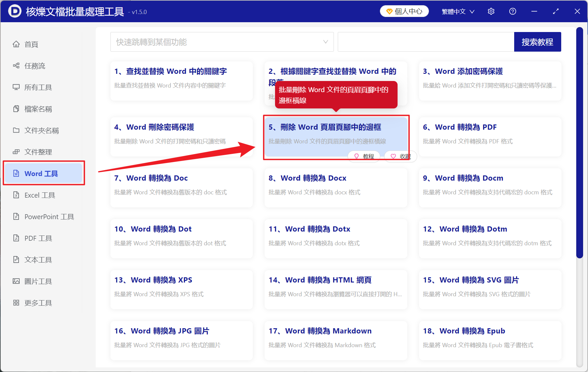Select the 文件整理 file organize icon

[x=16, y=152]
